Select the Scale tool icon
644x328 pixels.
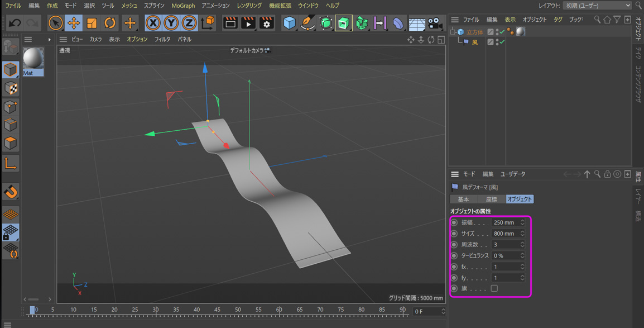[92, 23]
